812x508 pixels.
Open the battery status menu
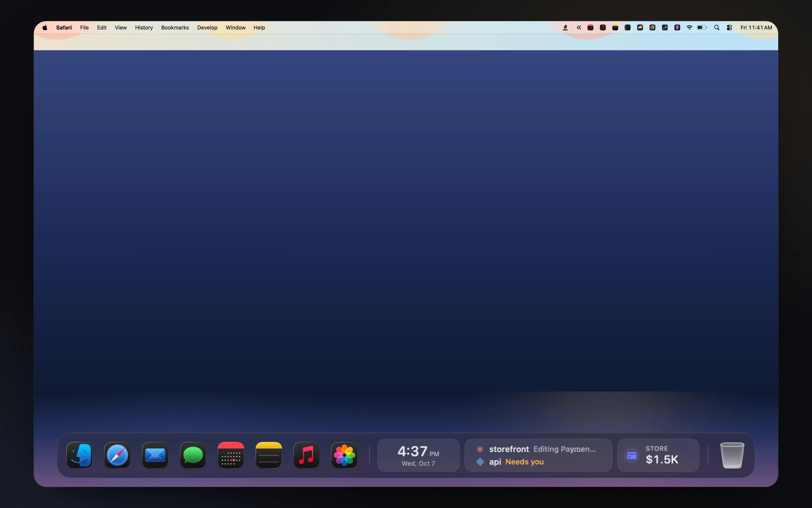[x=702, y=28]
